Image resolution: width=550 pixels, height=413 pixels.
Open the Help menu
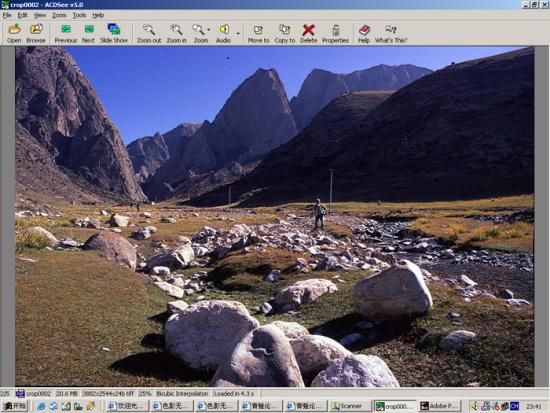98,15
